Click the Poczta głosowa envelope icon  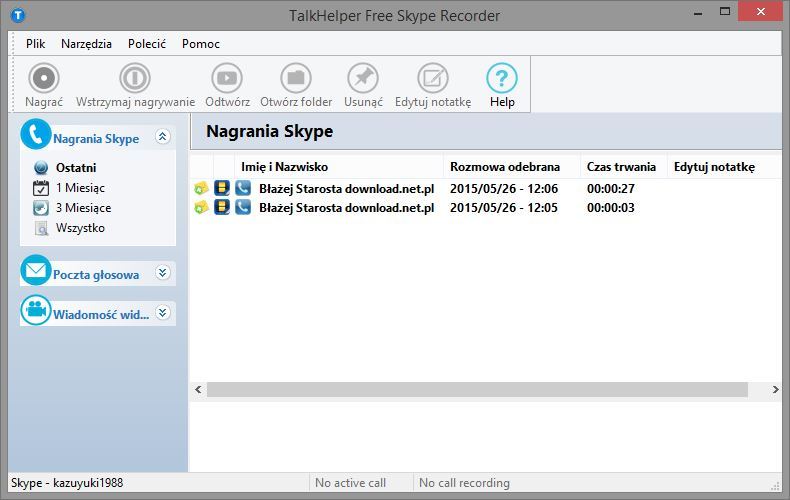pos(36,270)
